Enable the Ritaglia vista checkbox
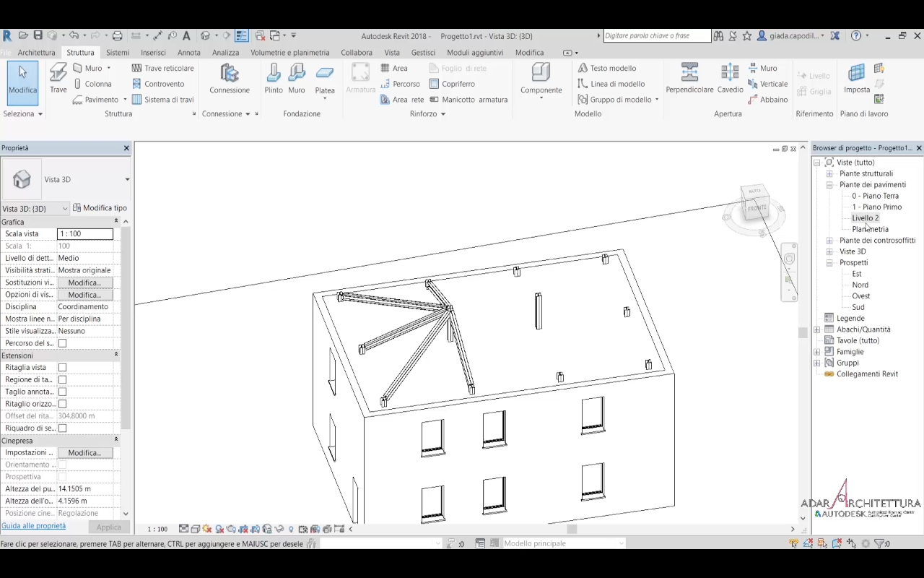This screenshot has height=578, width=924. pos(62,368)
